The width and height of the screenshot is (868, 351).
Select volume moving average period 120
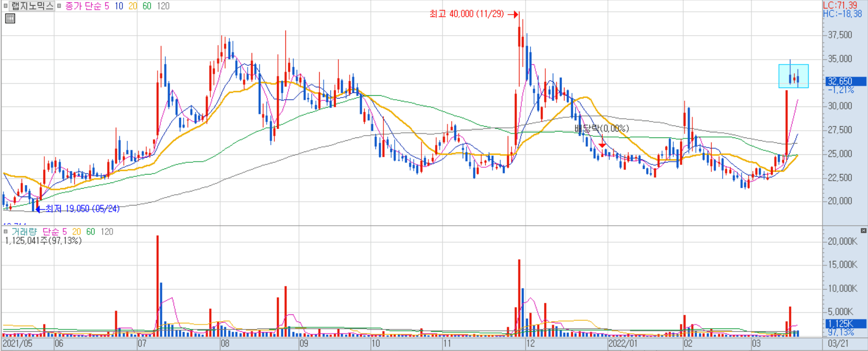[x=107, y=232]
